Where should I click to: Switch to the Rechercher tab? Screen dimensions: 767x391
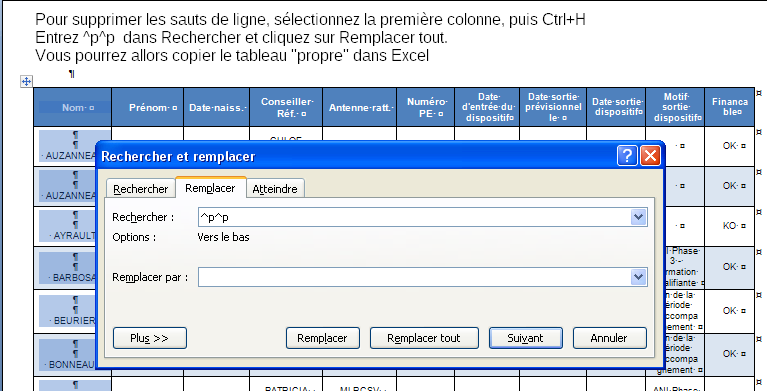pos(140,189)
